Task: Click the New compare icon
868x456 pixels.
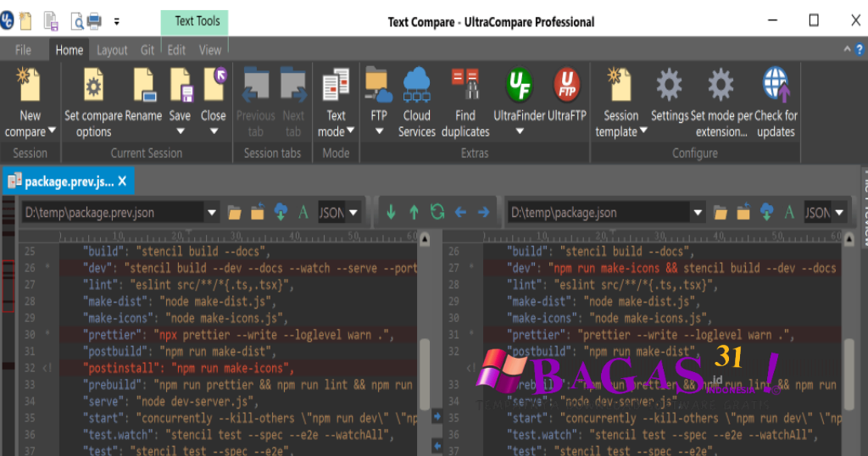Action: (30, 85)
